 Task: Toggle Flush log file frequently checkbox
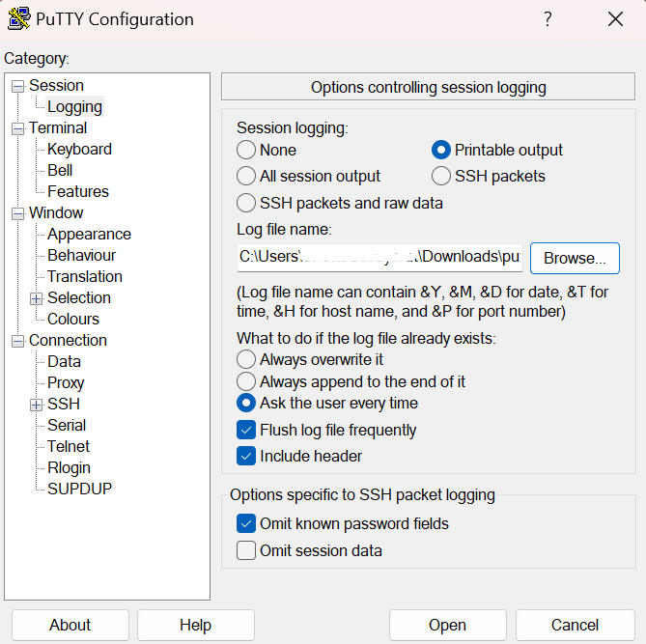tap(246, 431)
